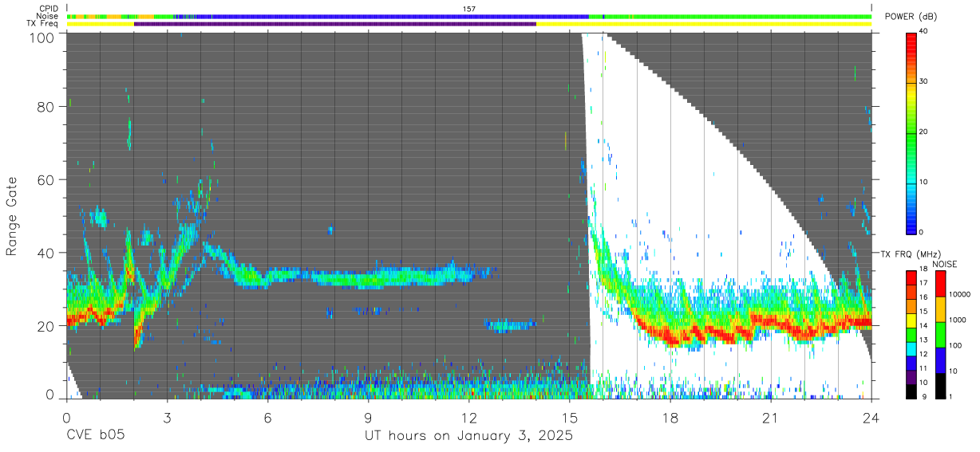
Task: Click the CPID label
Action: click(x=49, y=9)
